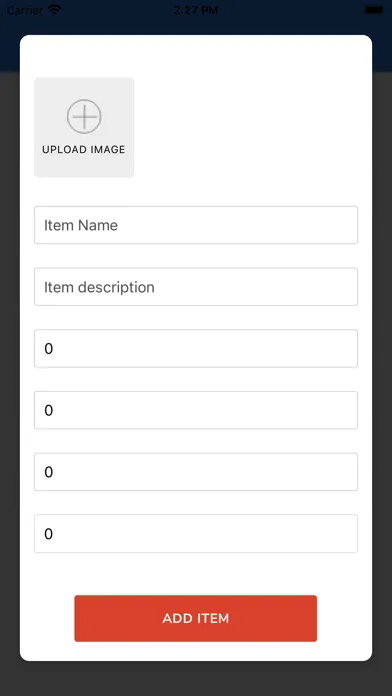Select the last numeric field showing 0
The width and height of the screenshot is (392, 696).
[x=196, y=534]
